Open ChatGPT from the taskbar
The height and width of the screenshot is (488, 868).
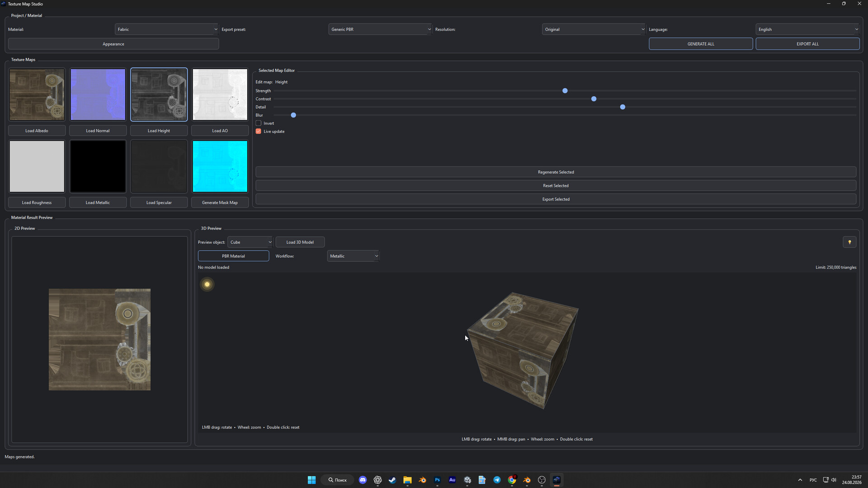[x=377, y=480]
